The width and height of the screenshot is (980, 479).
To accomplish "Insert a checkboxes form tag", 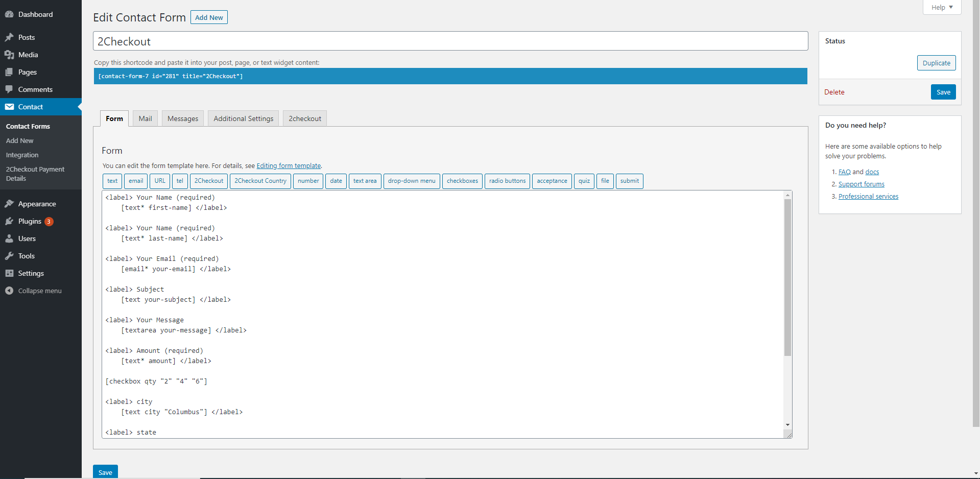I will pos(462,181).
